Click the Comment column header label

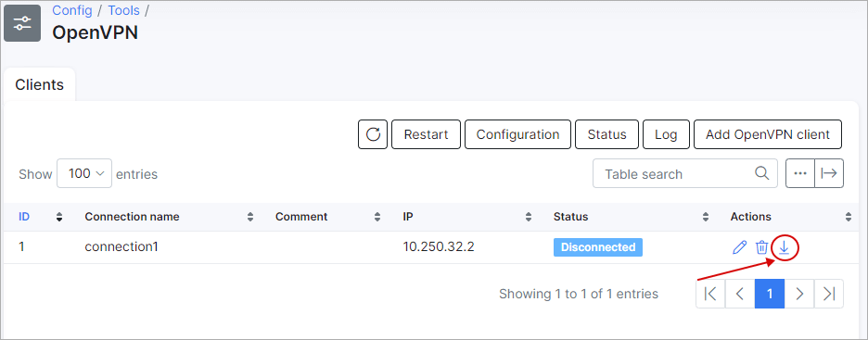point(301,217)
